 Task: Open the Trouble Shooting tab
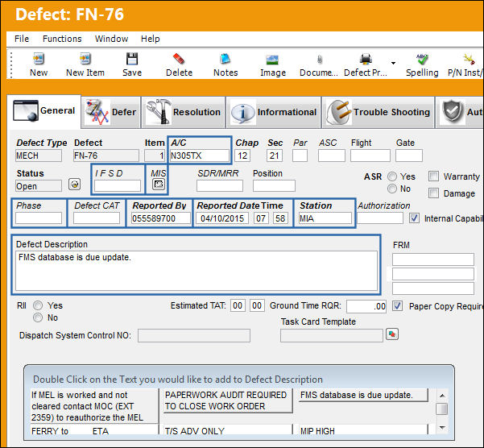click(379, 112)
